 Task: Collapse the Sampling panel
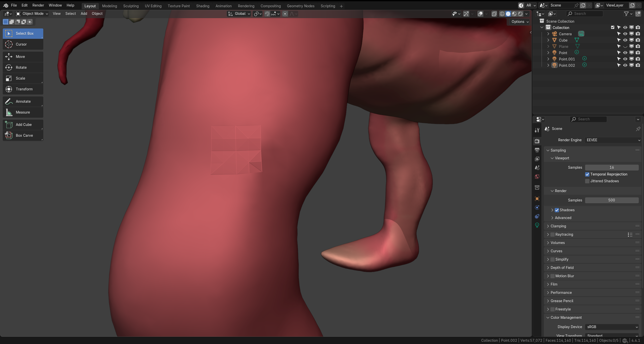point(548,150)
